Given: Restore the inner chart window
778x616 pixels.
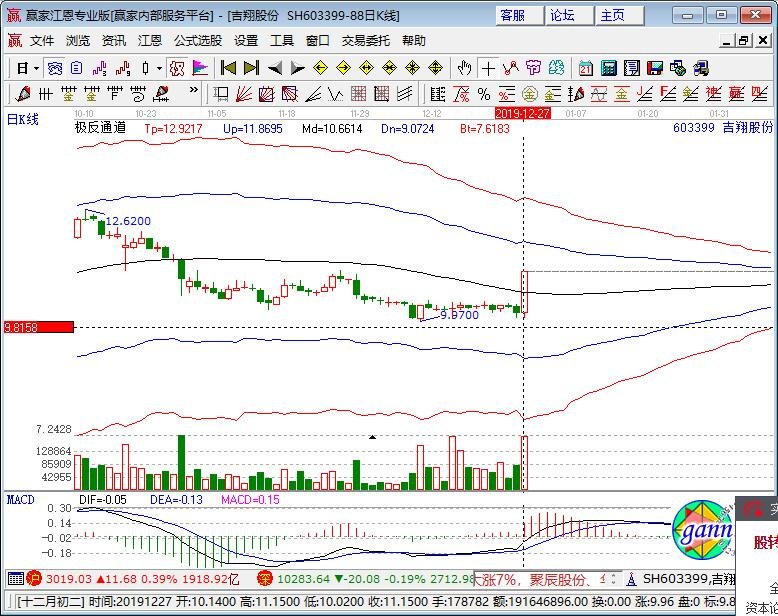Looking at the screenshot, I should [x=744, y=41].
